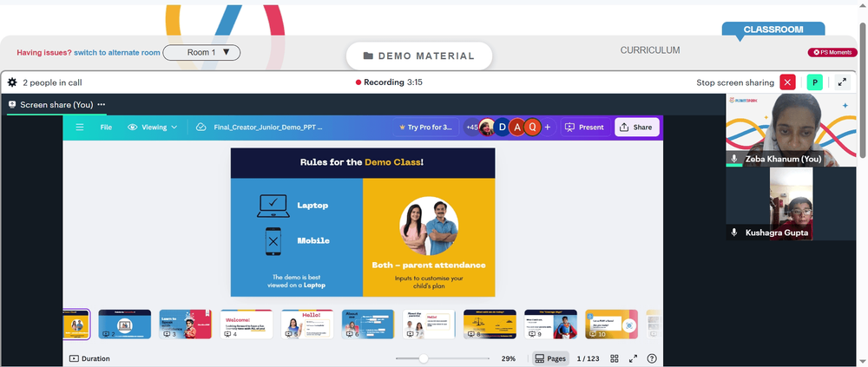Show the +45 collaborators list
The height and width of the screenshot is (367, 868).
[x=472, y=128]
